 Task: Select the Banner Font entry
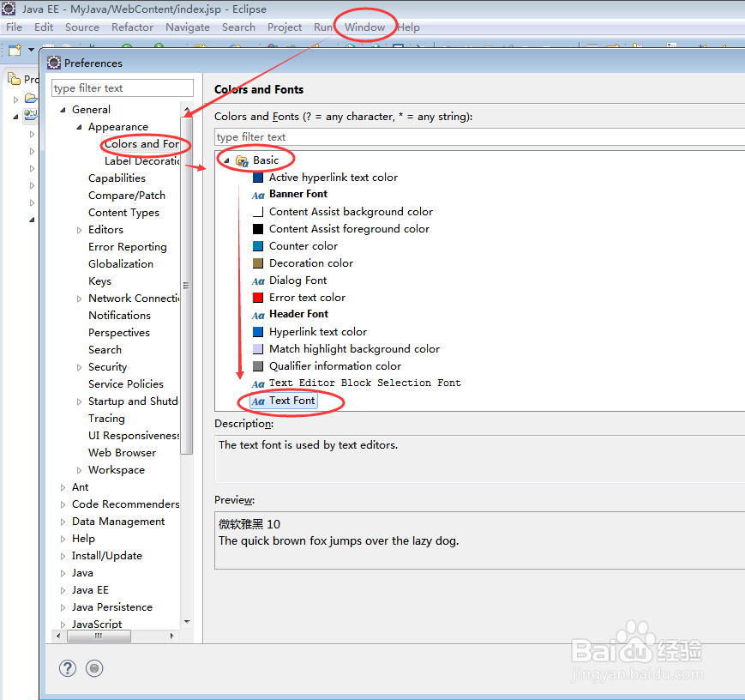click(x=298, y=194)
